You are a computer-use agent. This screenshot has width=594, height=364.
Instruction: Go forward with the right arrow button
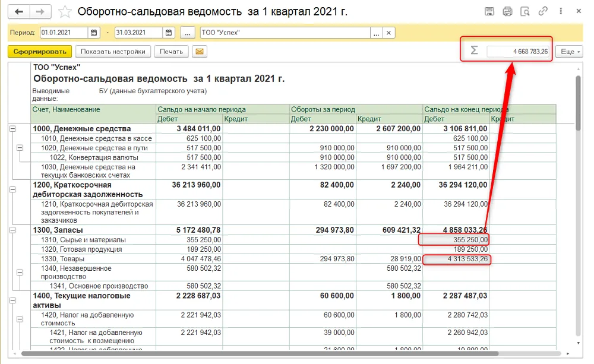(40, 12)
